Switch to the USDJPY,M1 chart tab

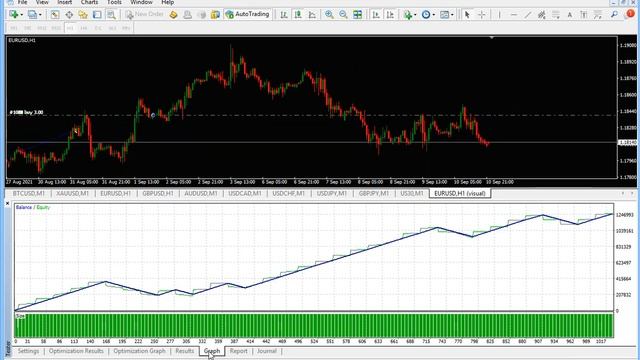[331, 193]
